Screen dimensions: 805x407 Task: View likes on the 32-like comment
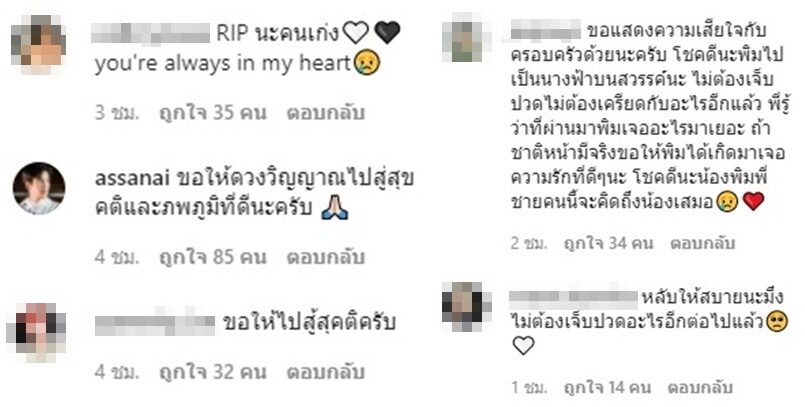[x=213, y=372]
